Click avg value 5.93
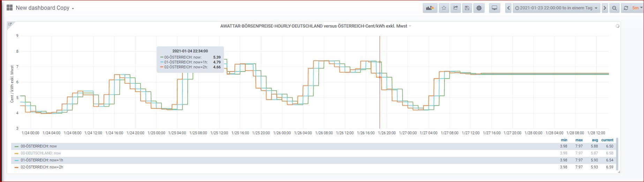Viewport: 644px width, 182px height. tap(594, 167)
